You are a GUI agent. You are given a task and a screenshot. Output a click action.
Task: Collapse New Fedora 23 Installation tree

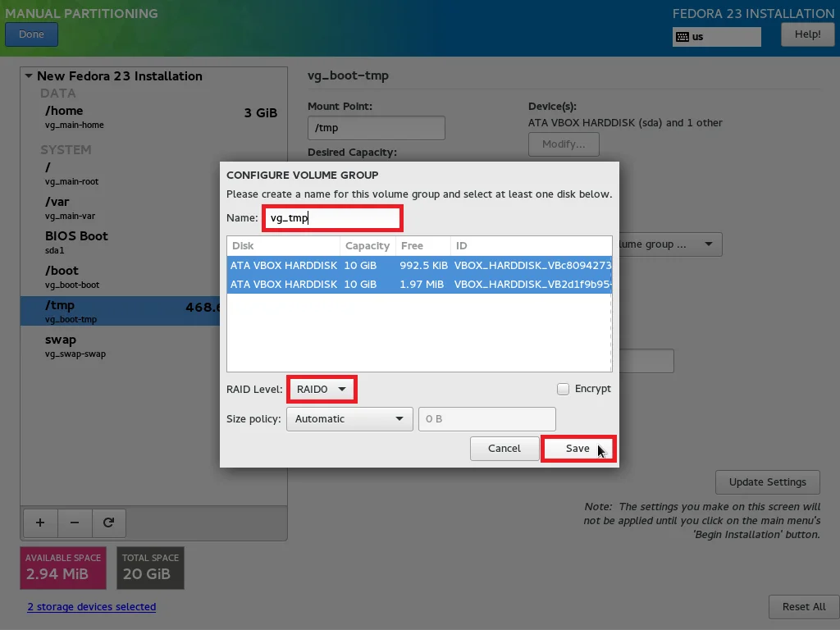click(x=29, y=76)
